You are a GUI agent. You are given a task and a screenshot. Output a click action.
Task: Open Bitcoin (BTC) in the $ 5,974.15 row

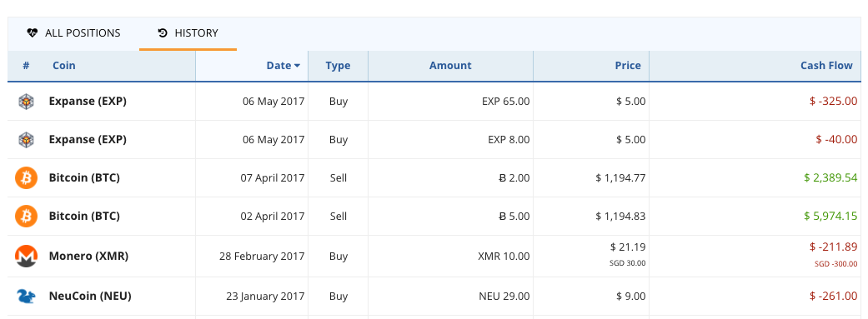[84, 217]
